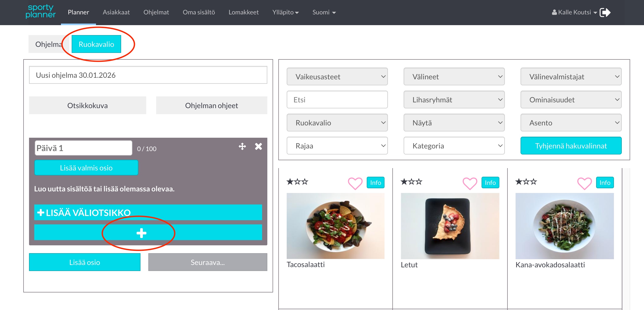Expand the Kategoria dropdown

454,146
